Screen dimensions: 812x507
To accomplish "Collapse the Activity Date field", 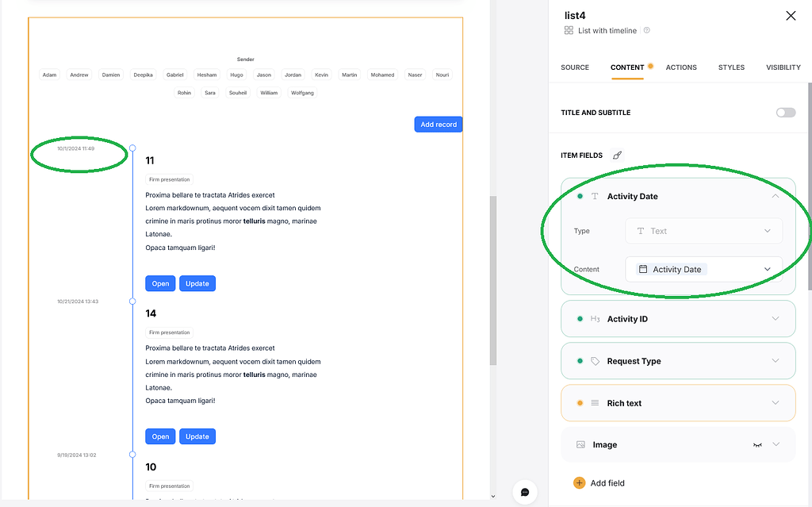I will 776,195.
